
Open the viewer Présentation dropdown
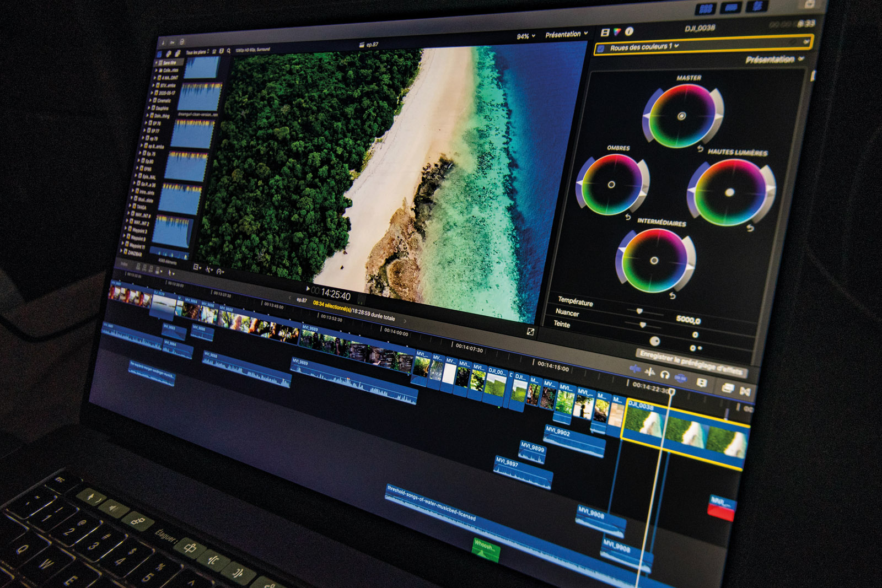(566, 34)
